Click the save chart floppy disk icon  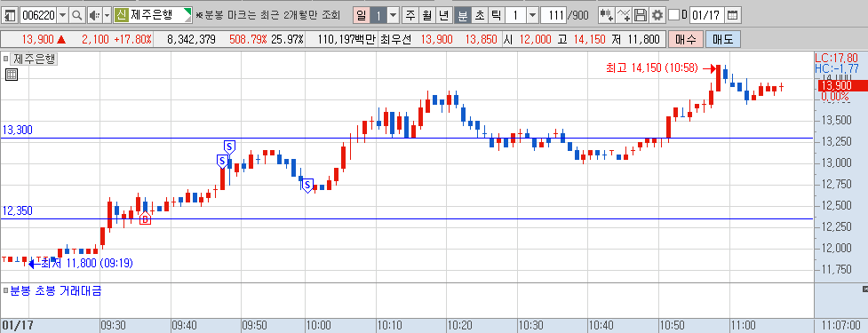click(641, 15)
